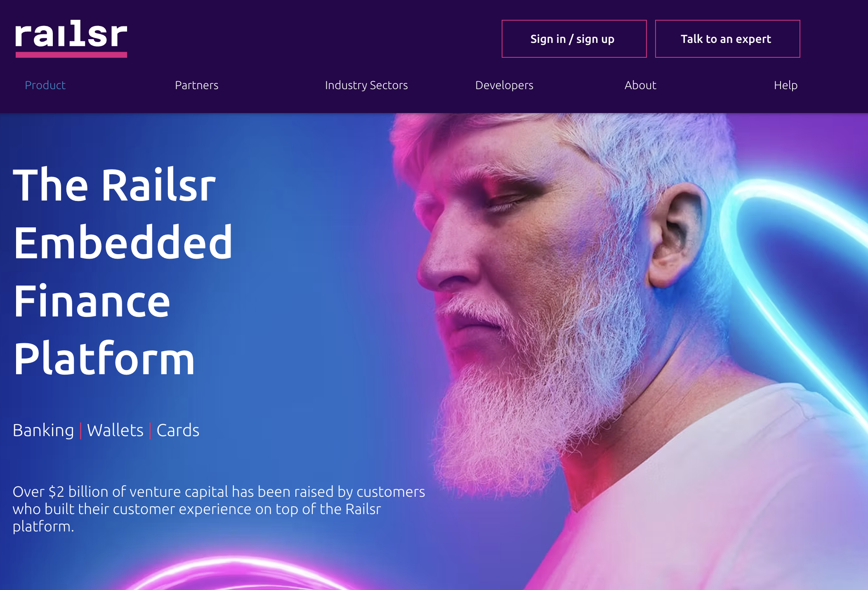Click the railsr logo
Screen dimensions: 868x590
click(71, 38)
